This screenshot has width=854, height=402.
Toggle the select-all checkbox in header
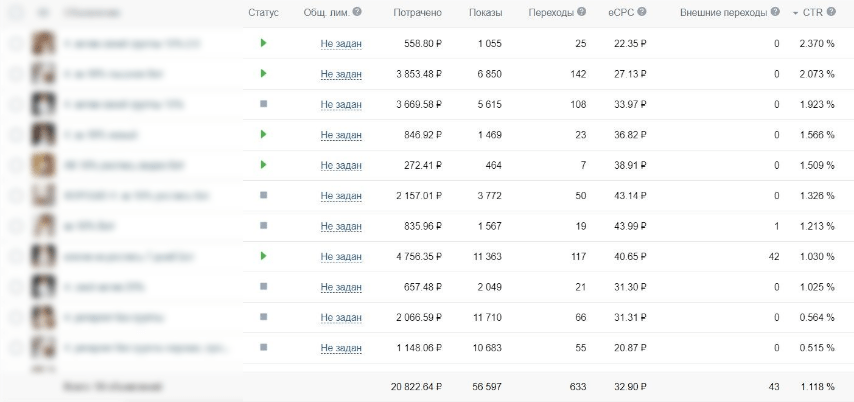pyautogui.click(x=16, y=13)
